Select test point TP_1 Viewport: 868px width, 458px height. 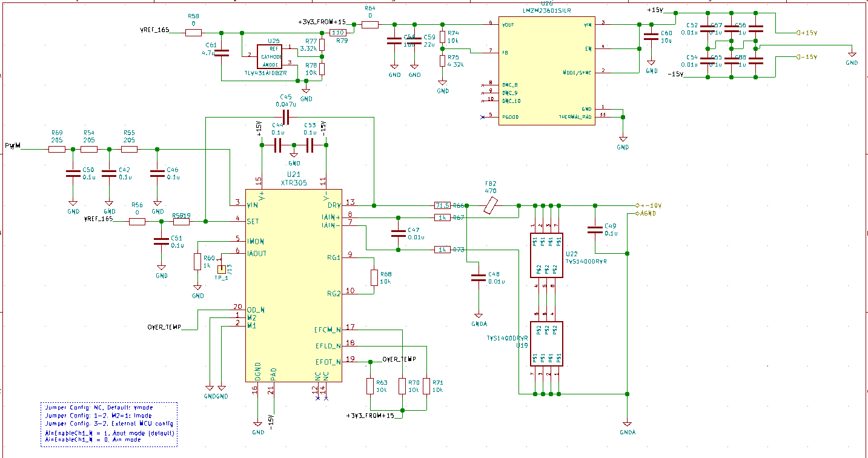(x=221, y=270)
